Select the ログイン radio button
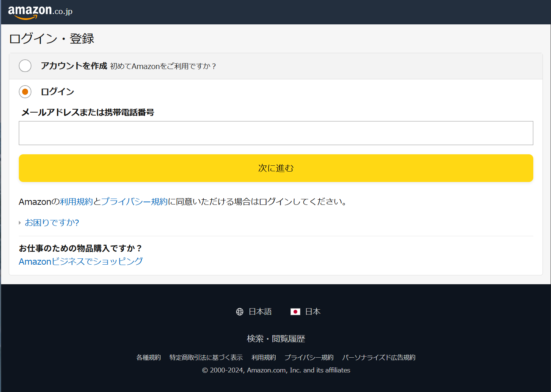The image size is (551, 392). tap(25, 92)
